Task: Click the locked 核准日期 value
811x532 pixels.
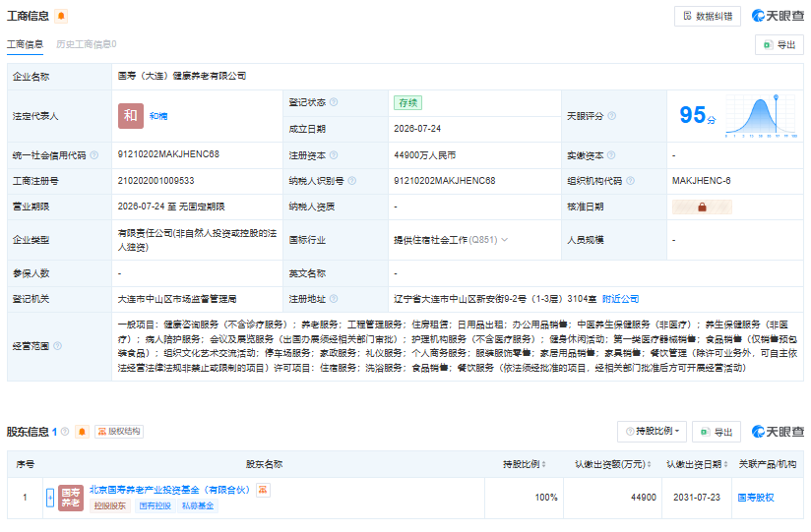Action: click(702, 207)
